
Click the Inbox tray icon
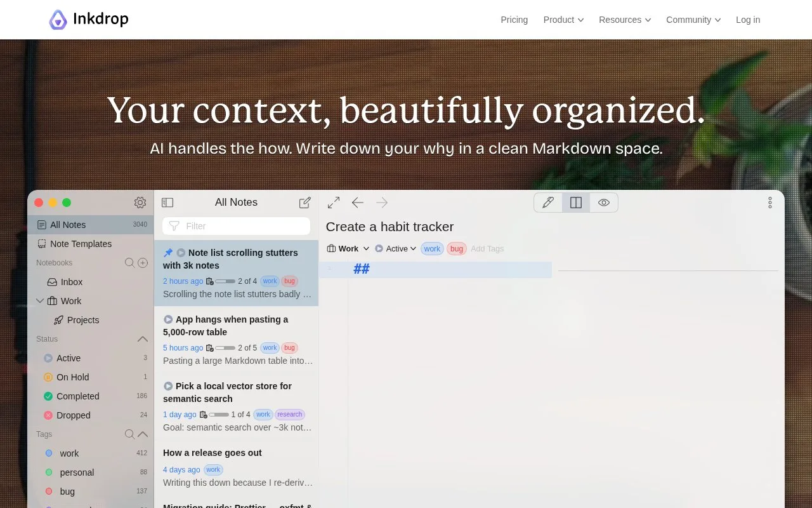52,282
